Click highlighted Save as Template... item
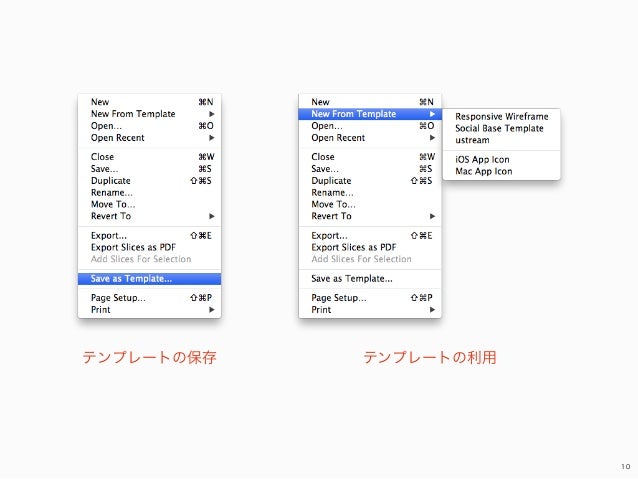The height and width of the screenshot is (479, 638). click(149, 279)
